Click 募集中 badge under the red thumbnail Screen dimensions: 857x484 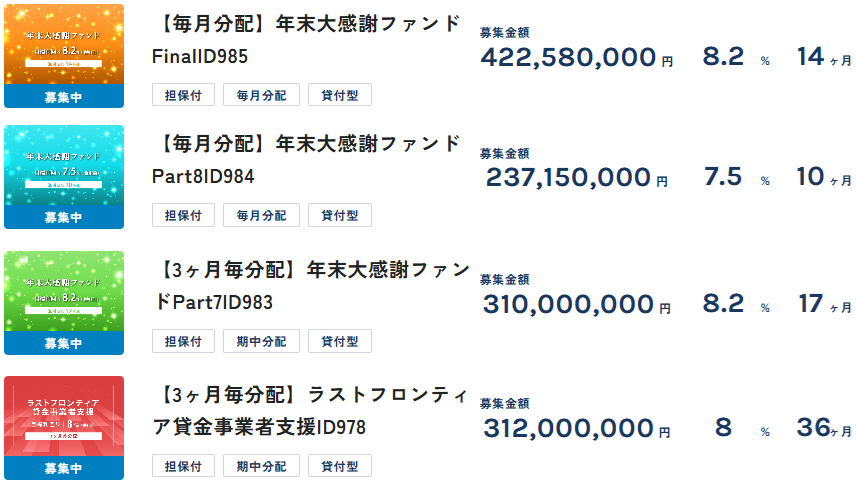pos(64,468)
